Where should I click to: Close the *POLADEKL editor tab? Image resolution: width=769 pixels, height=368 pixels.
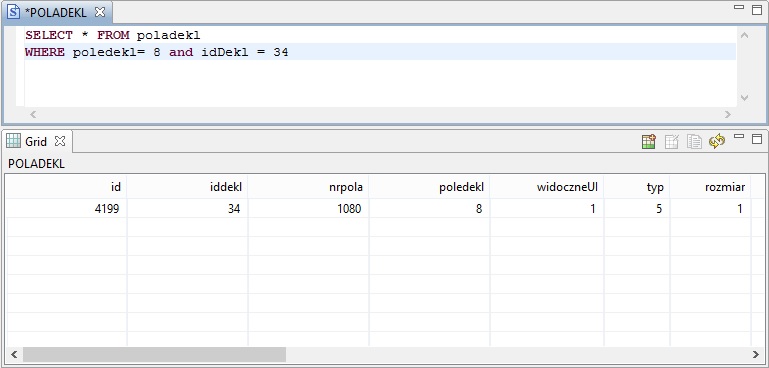(100, 12)
